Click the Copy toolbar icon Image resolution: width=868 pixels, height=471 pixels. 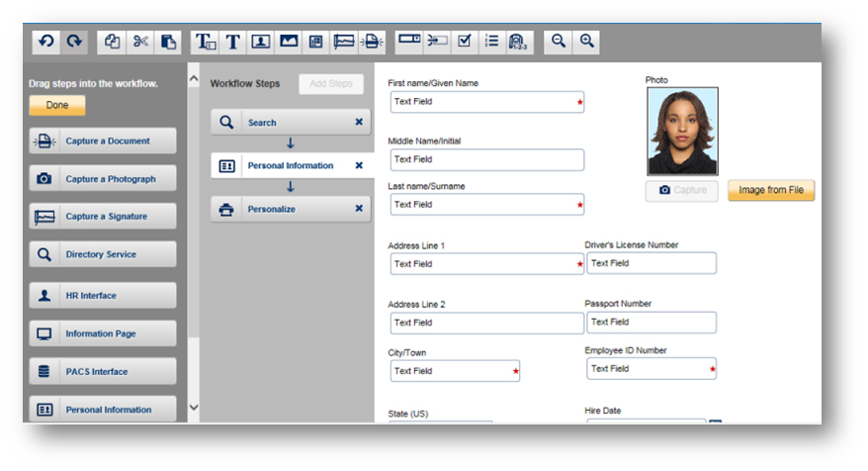point(112,42)
